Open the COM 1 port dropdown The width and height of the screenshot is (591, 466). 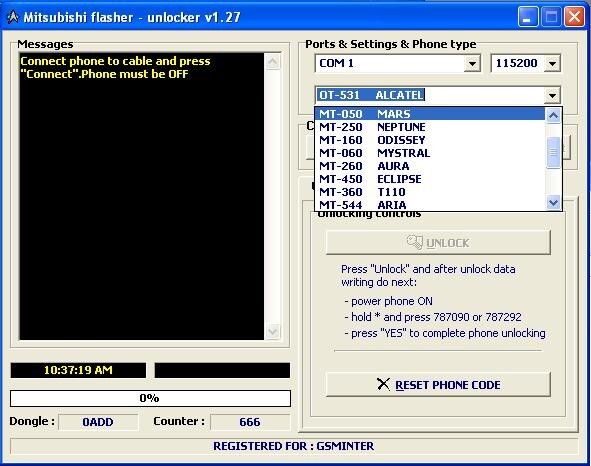pyautogui.click(x=472, y=63)
